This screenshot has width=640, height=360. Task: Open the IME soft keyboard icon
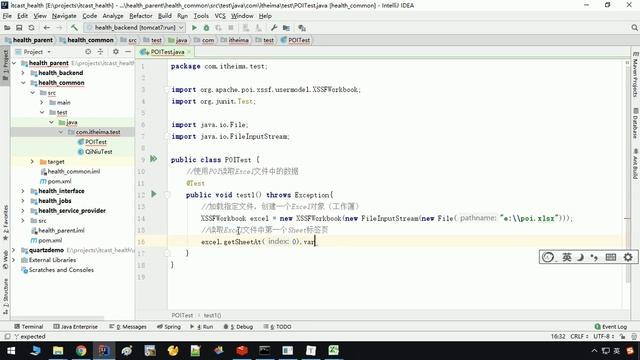(611, 257)
